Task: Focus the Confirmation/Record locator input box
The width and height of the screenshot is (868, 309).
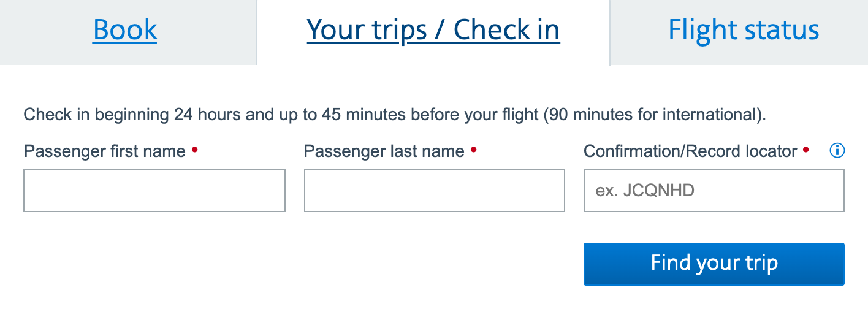Action: [714, 191]
